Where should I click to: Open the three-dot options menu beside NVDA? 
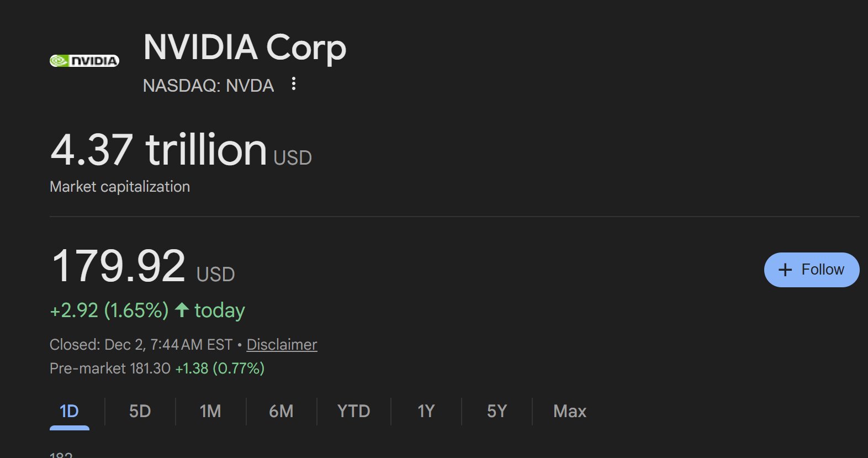294,84
